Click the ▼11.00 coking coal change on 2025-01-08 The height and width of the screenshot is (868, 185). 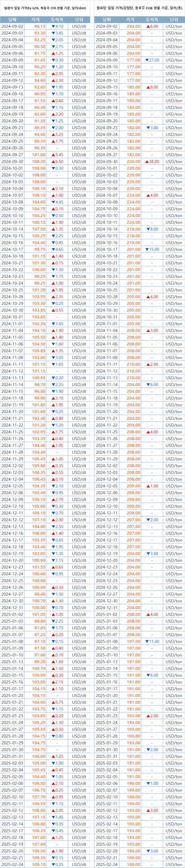pos(152,641)
